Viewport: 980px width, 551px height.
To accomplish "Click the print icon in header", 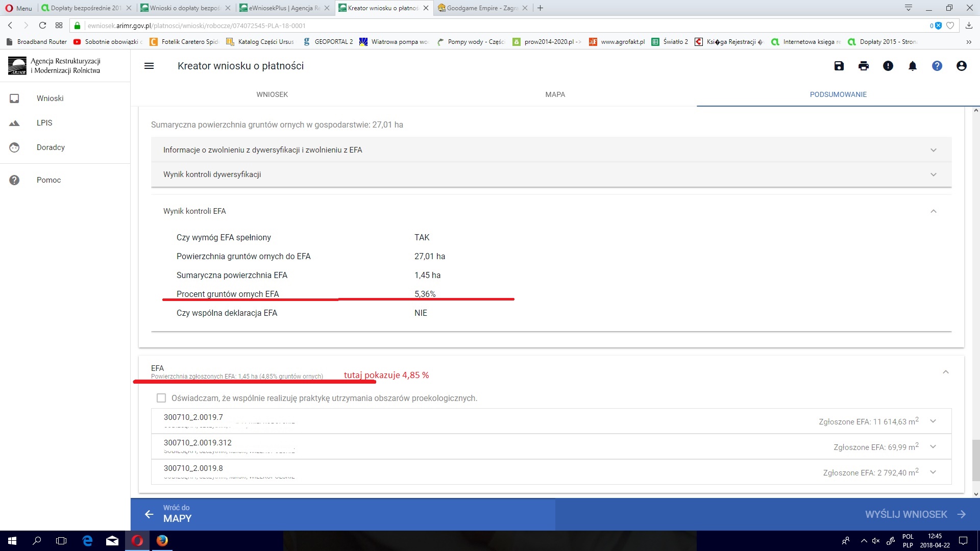I will (864, 66).
